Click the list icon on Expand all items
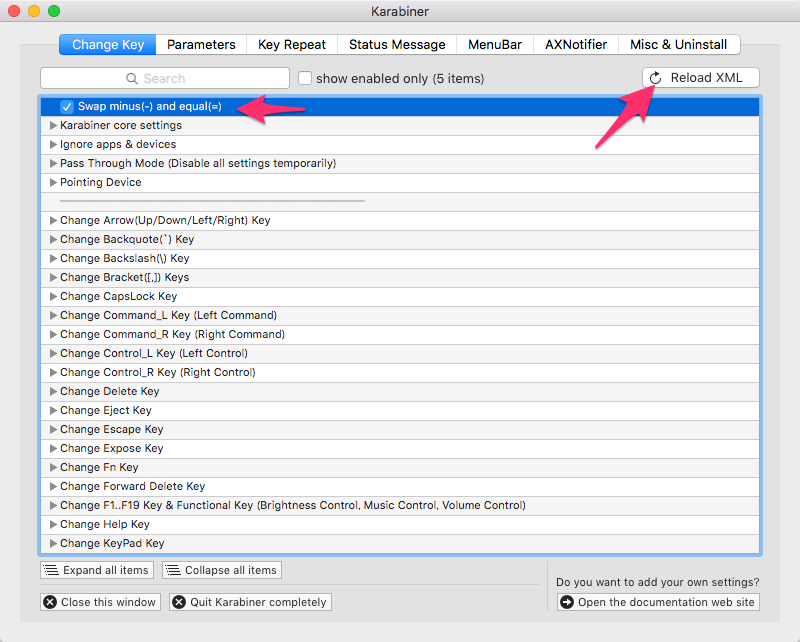The width and height of the screenshot is (800, 642). (x=51, y=570)
